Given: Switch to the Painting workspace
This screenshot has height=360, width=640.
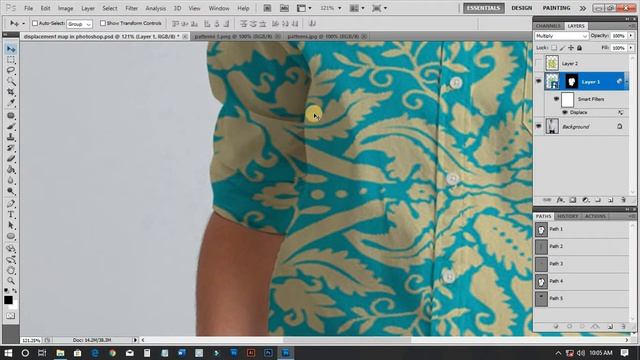Looking at the screenshot, I should tap(556, 8).
